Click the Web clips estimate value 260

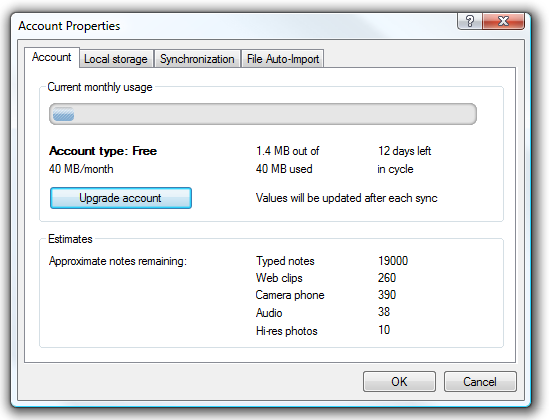tap(387, 278)
